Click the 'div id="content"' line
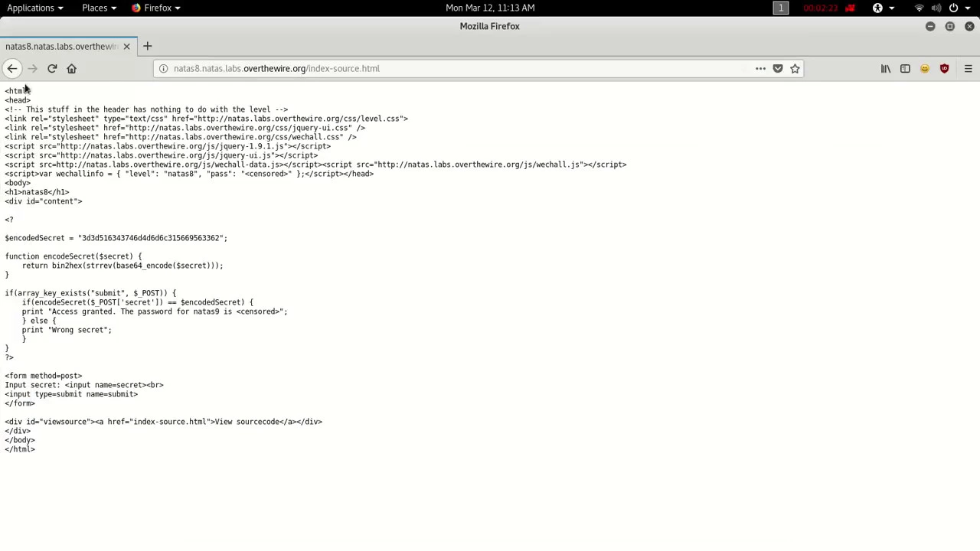Viewport: 980px width, 551px height. click(44, 201)
